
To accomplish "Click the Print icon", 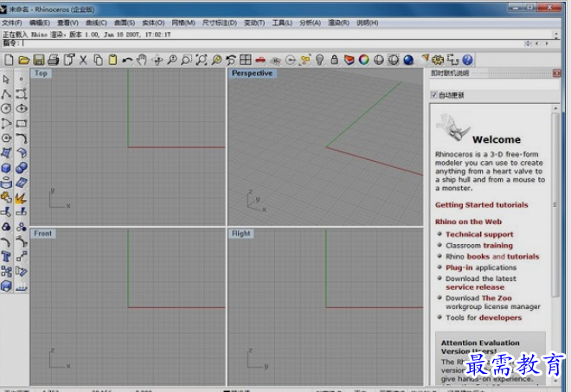I will pyautogui.click(x=54, y=60).
